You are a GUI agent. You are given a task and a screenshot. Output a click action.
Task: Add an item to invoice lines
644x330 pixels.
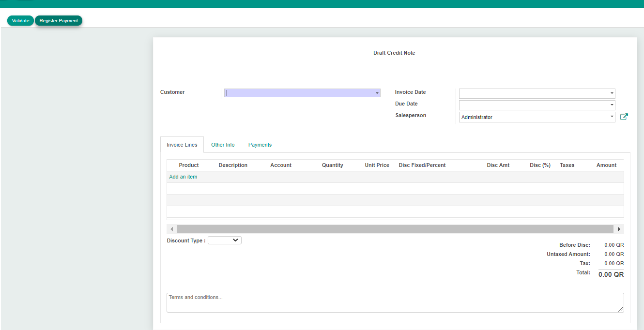(x=183, y=177)
